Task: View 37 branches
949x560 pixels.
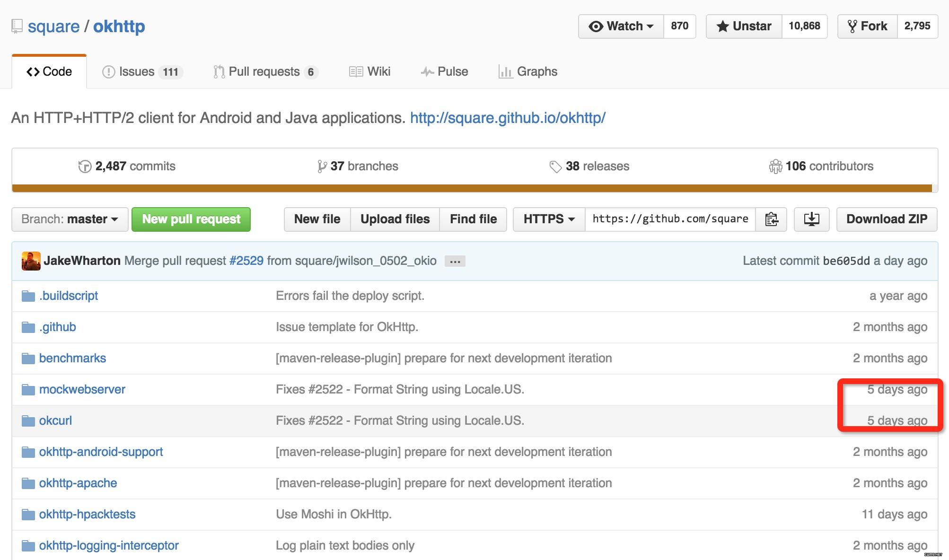Action: 358,166
